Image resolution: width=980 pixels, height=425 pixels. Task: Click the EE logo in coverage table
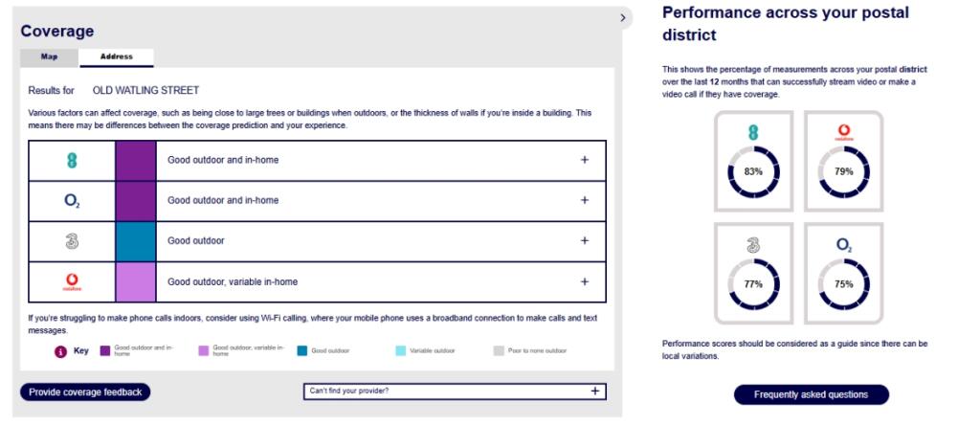[x=72, y=160]
